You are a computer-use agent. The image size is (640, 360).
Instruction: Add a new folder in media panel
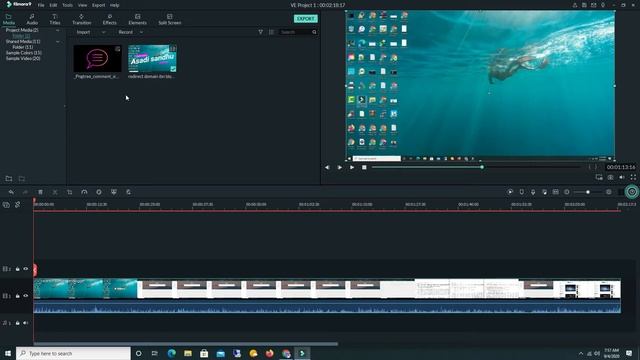coord(9,179)
